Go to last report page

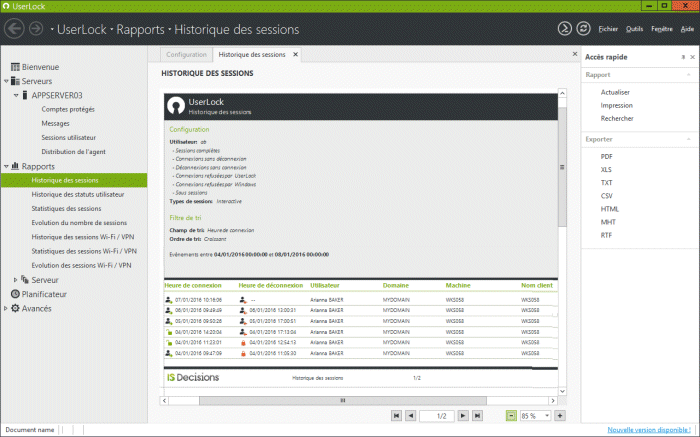477,416
